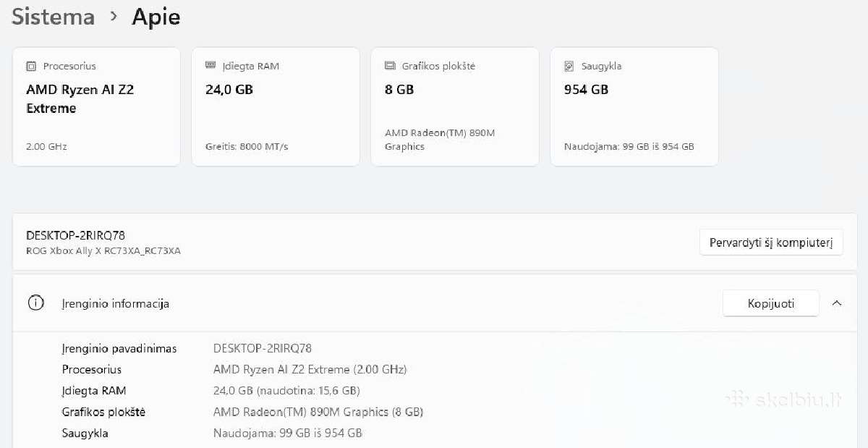Go back to Sistema in the breadcrumb
Screen dimensions: 868x448
tap(54, 17)
